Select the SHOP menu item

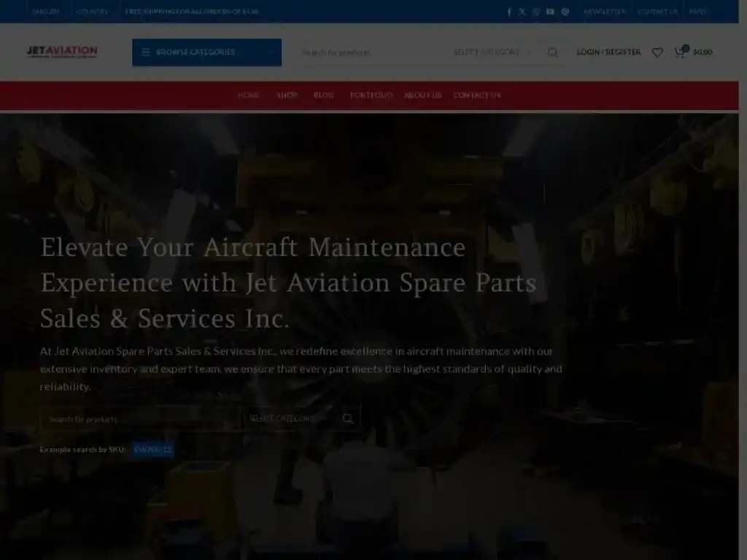[287, 95]
